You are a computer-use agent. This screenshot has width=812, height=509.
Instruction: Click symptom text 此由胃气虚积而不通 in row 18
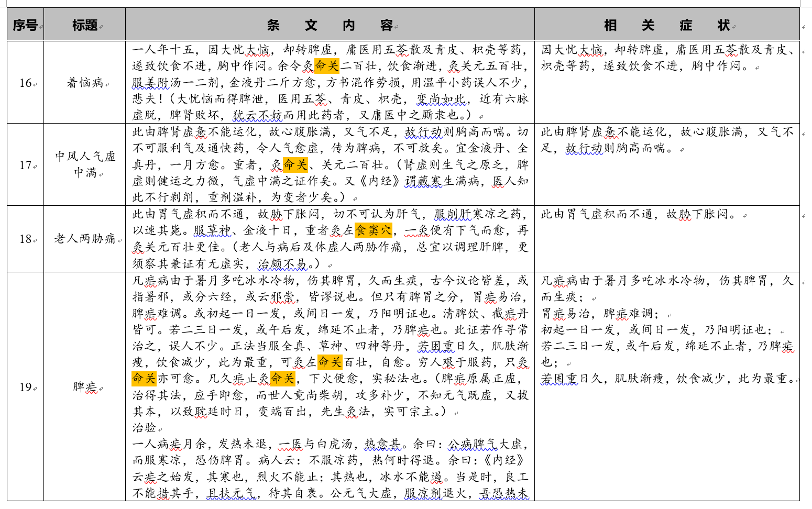click(x=598, y=214)
